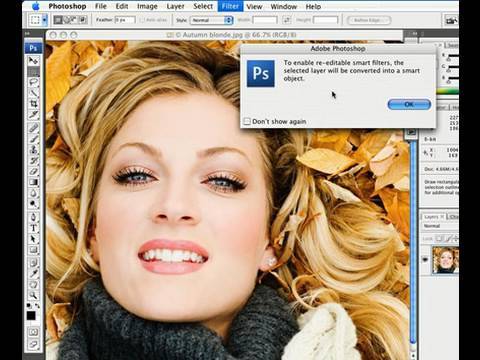The height and width of the screenshot is (360, 480).
Task: Select the Path Selection tool
Action: (x=33, y=239)
